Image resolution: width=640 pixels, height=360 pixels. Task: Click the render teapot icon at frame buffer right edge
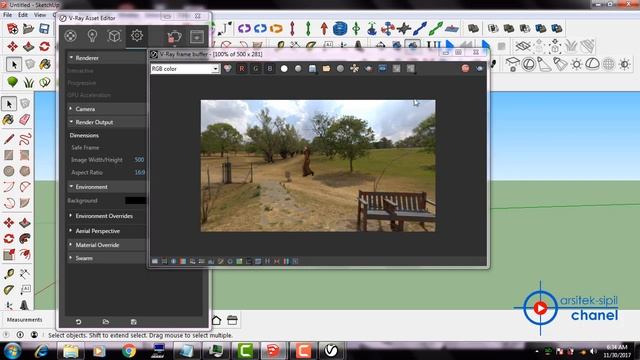click(x=479, y=69)
